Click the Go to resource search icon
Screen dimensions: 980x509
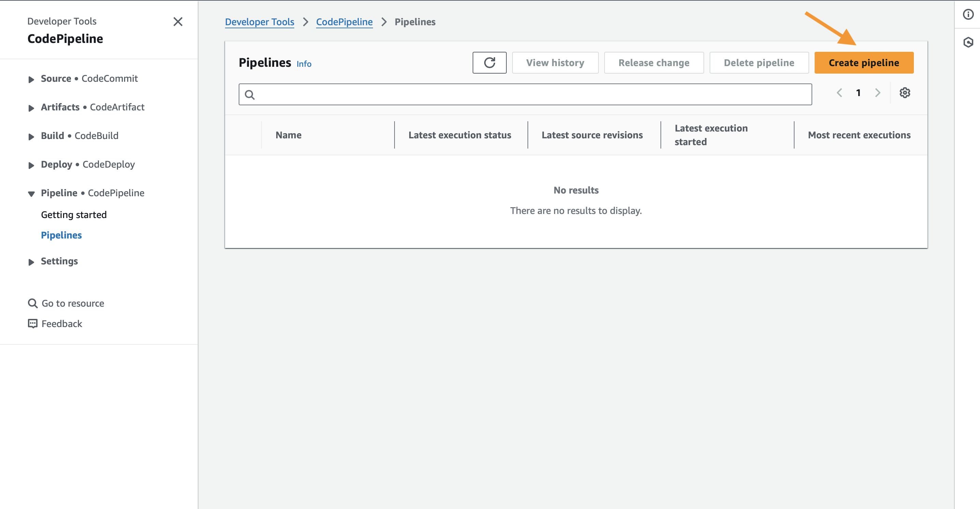pos(33,303)
